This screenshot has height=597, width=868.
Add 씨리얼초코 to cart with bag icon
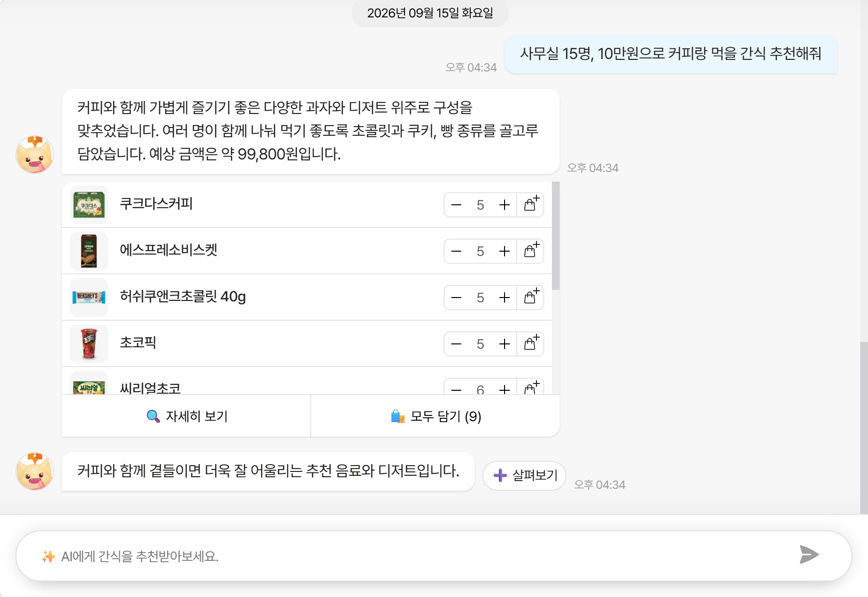(531, 387)
